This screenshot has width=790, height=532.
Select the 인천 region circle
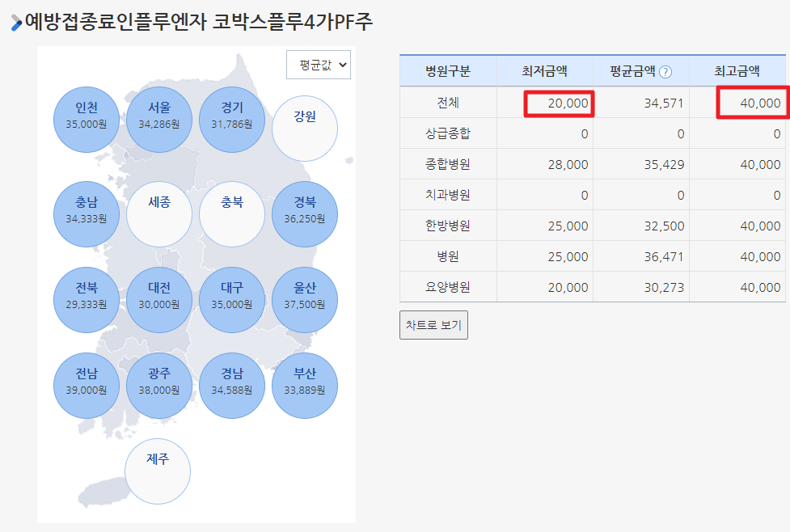coord(87,120)
